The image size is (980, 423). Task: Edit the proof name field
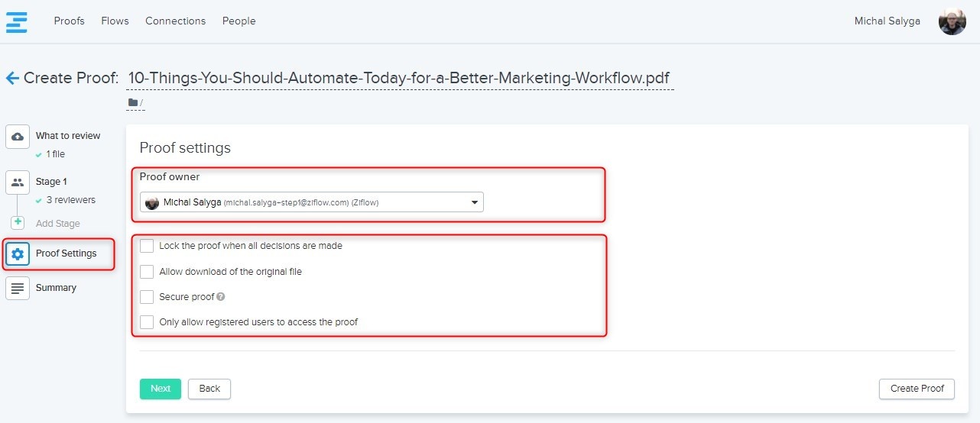coord(398,78)
